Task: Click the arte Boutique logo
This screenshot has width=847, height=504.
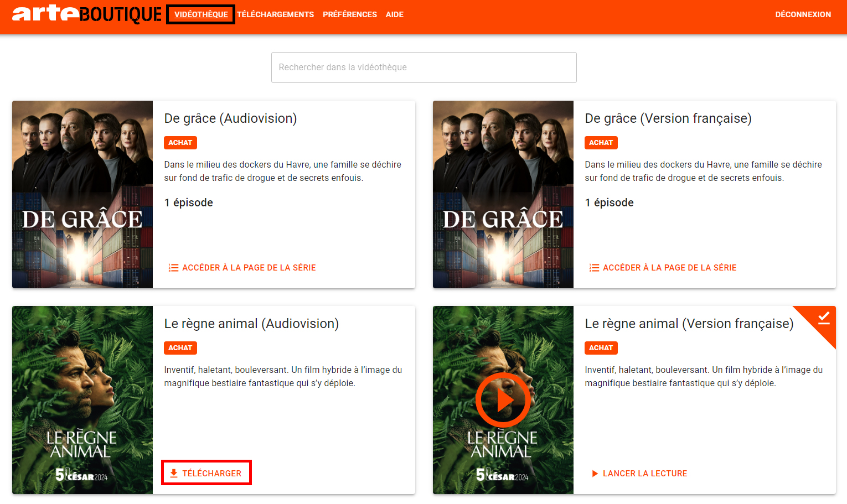Action: [87, 14]
